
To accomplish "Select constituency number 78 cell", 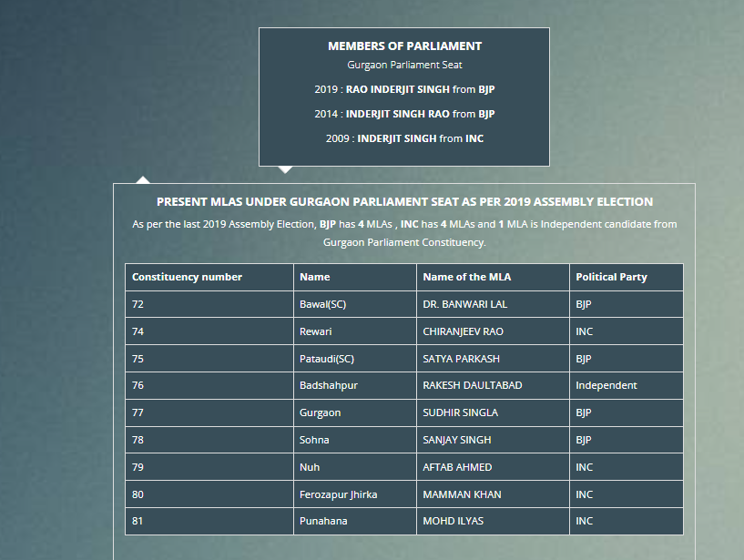I will pyautogui.click(x=209, y=440).
